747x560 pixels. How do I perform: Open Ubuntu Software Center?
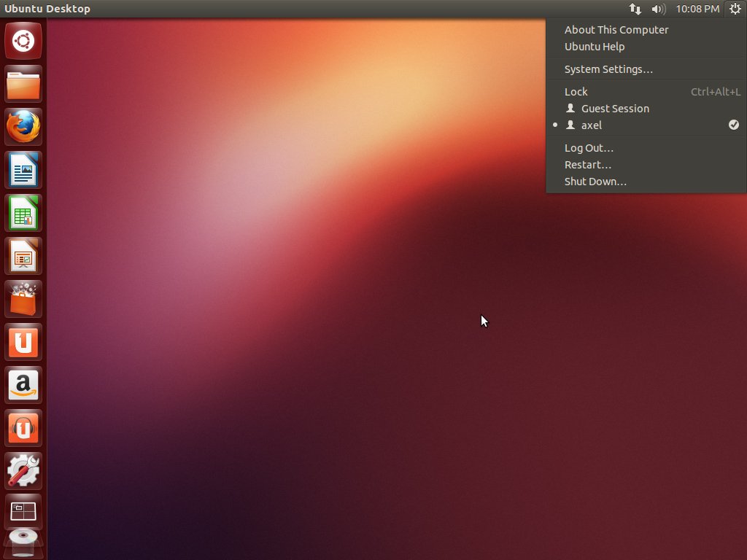pos(23,299)
